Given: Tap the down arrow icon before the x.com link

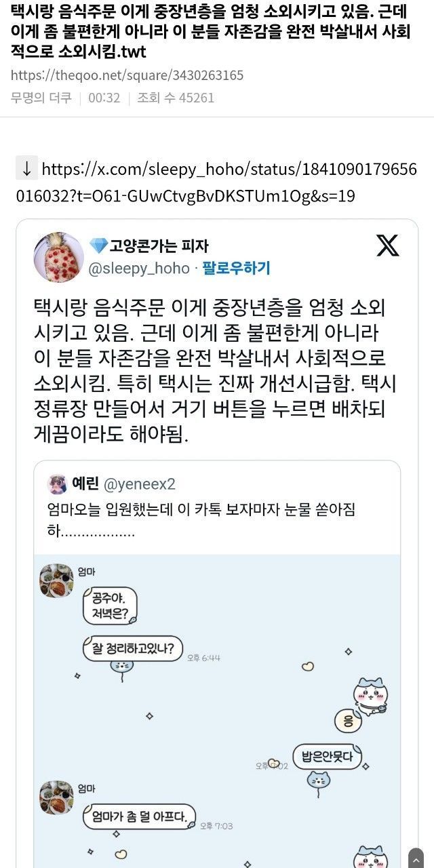Looking at the screenshot, I should (x=26, y=168).
